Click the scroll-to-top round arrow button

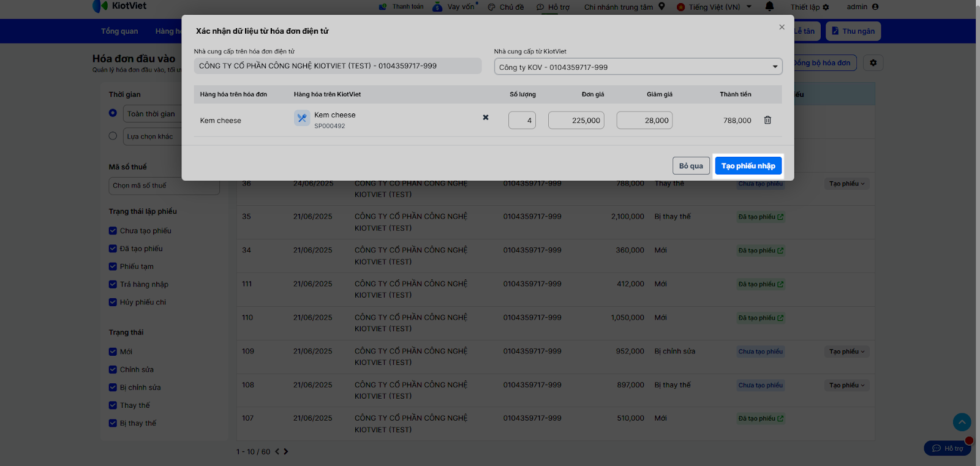coord(962,422)
